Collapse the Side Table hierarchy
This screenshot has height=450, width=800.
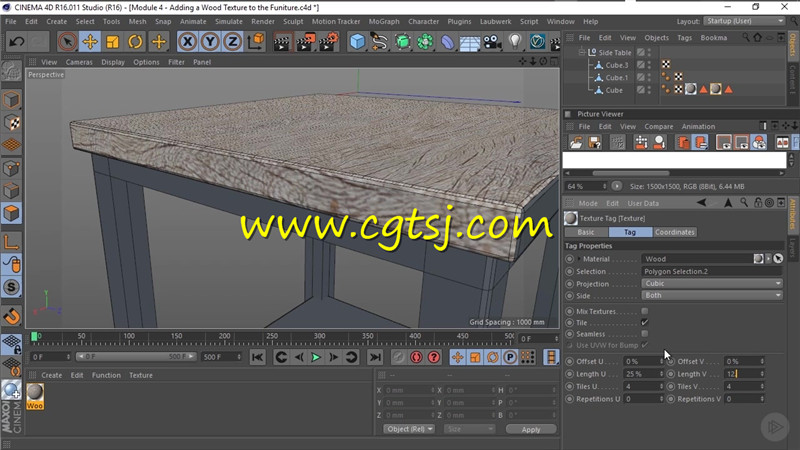(582, 52)
